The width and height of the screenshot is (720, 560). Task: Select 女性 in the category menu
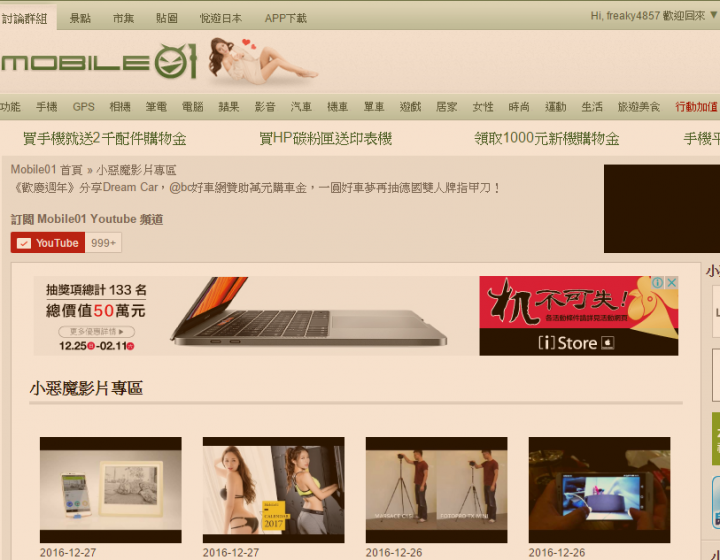483,107
